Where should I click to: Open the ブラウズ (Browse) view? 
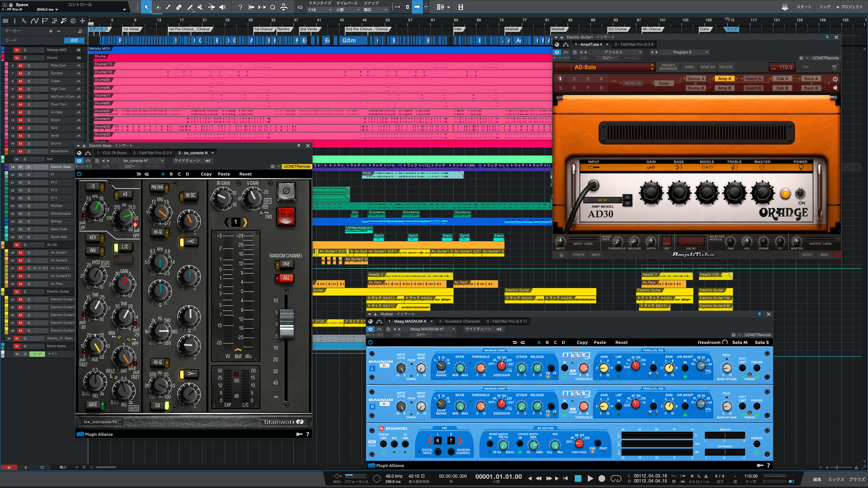(x=857, y=480)
